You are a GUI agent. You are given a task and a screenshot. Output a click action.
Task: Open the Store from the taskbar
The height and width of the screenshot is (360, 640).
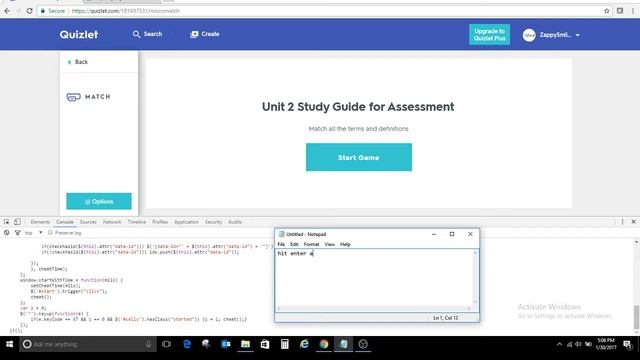pyautogui.click(x=265, y=344)
